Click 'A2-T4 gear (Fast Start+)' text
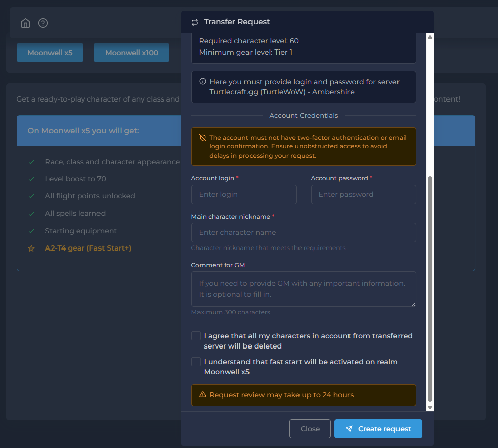Image resolution: width=498 pixels, height=448 pixels. coord(88,248)
